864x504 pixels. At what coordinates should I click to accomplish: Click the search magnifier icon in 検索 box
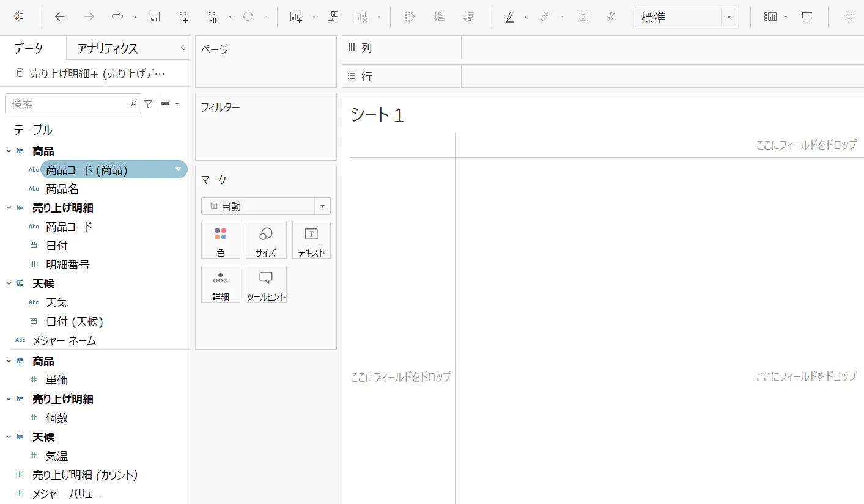point(134,104)
